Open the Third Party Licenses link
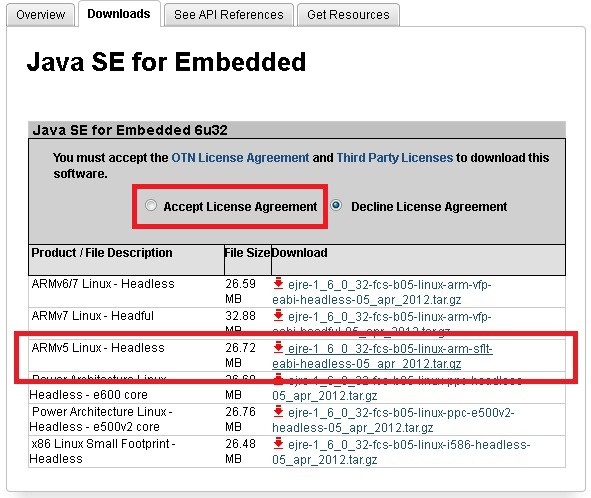Screen dimensions: 591x498 (395, 158)
